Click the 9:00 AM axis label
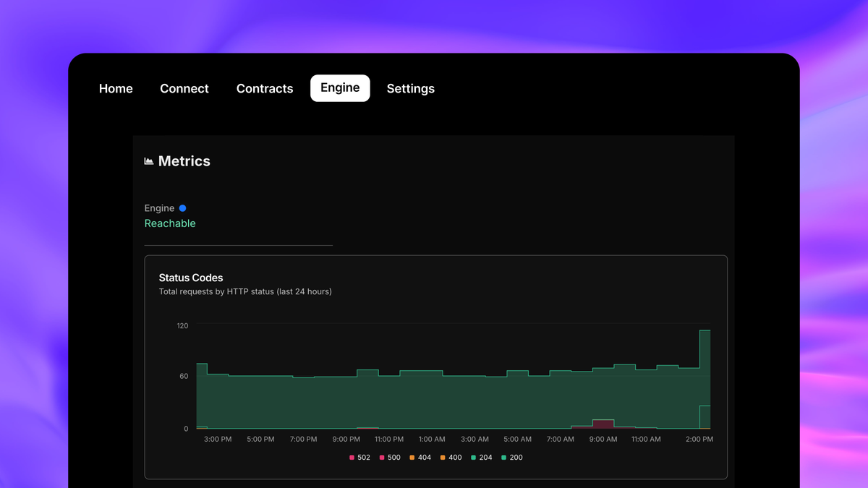The image size is (868, 488). (x=603, y=439)
